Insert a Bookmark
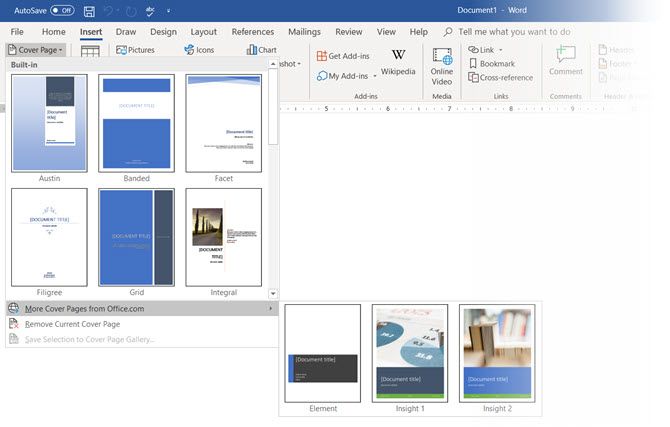Viewport: 670px width, 427px height. pos(492,64)
